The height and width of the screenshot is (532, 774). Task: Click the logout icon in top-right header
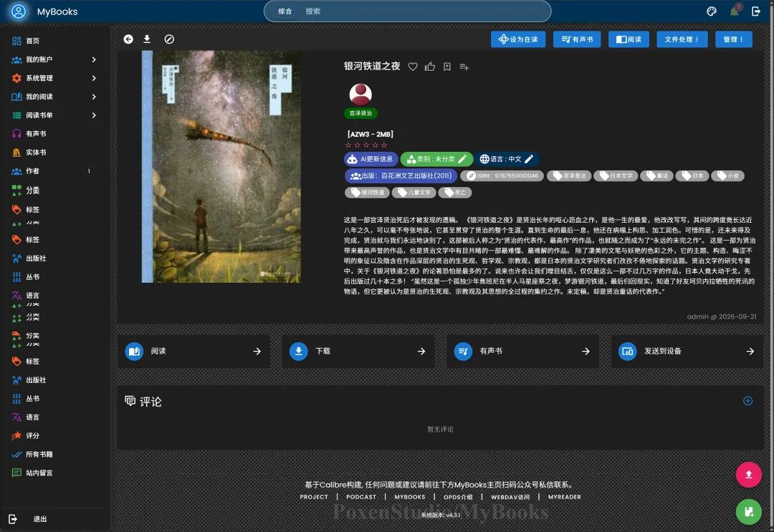pos(756,11)
